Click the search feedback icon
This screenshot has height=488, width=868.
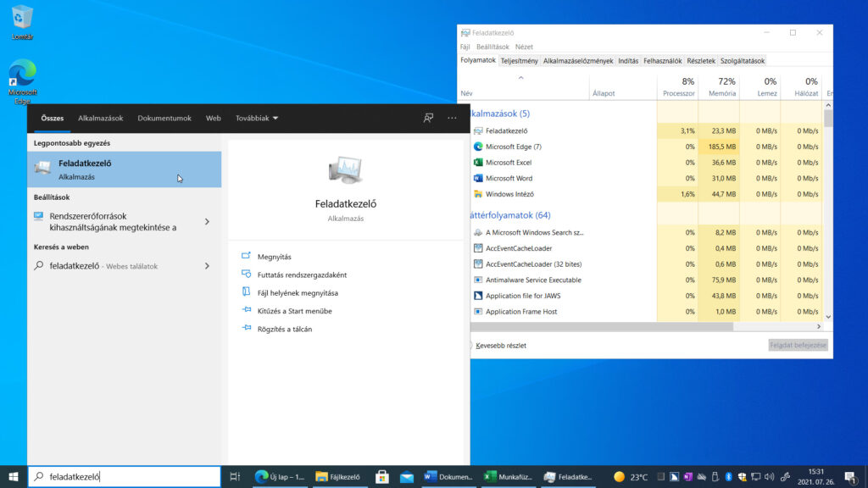[x=428, y=118]
